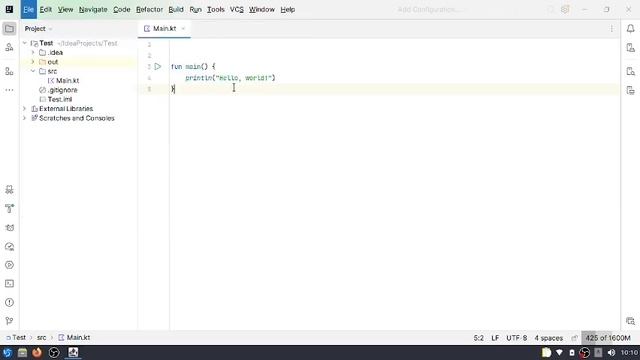Expand Scratches and Consoles node
640x360 pixels.
(x=24, y=118)
